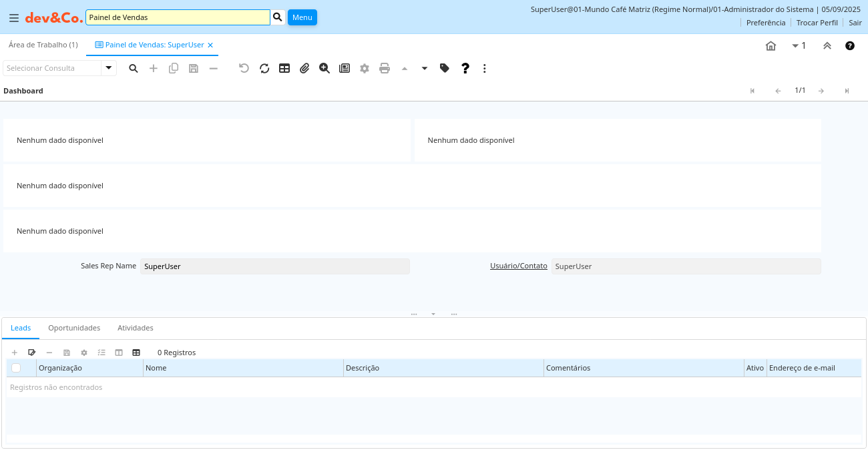Click the blue Menu button

(302, 17)
